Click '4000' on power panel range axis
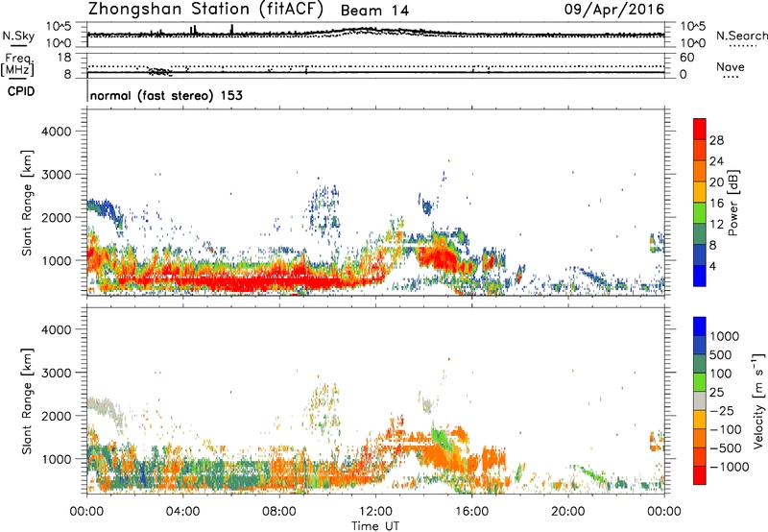The image size is (768, 532). click(57, 132)
